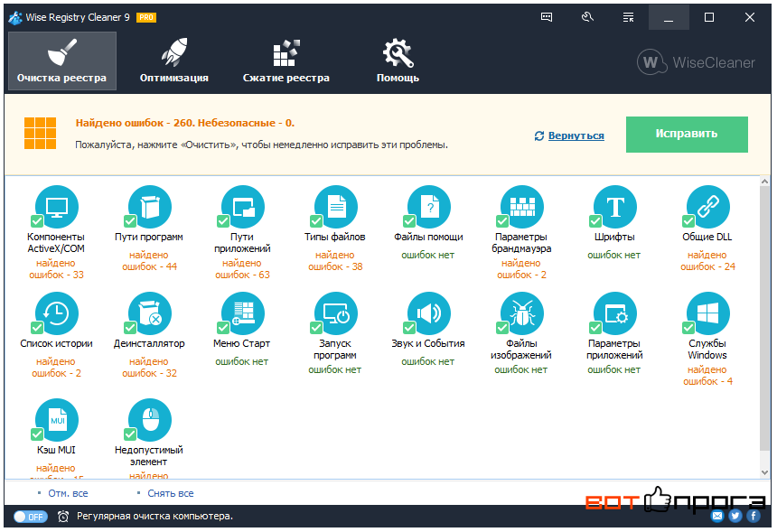Select the Параметры брандмауэра icon
This screenshot has width=777, height=532.
[522, 207]
